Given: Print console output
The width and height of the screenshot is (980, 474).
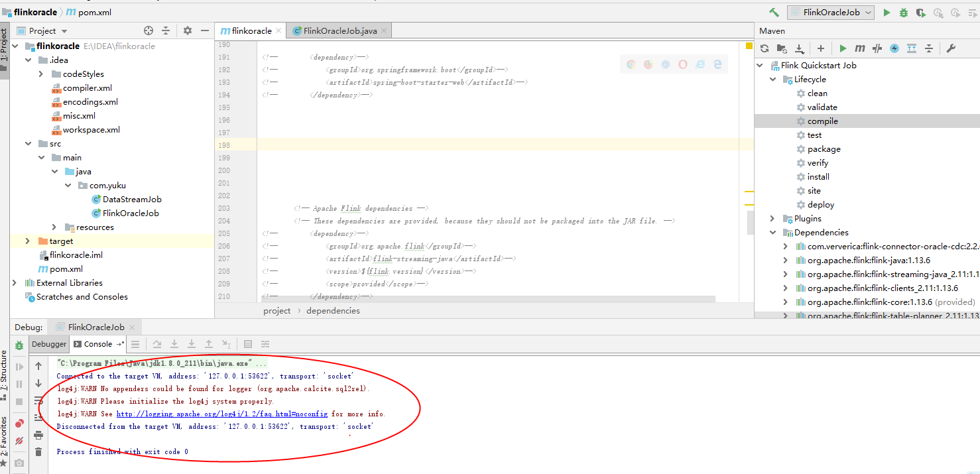Looking at the screenshot, I should [x=38, y=435].
